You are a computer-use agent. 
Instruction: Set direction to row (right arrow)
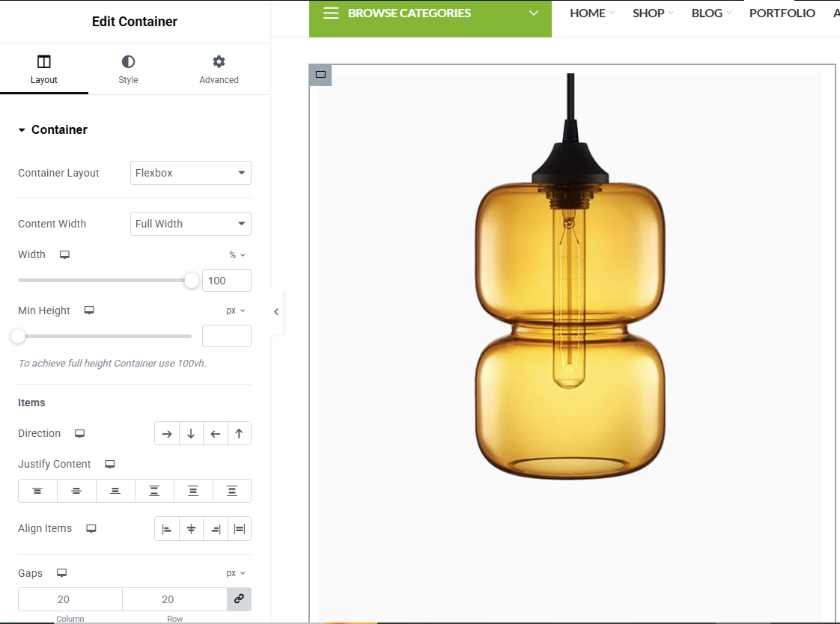tap(167, 433)
